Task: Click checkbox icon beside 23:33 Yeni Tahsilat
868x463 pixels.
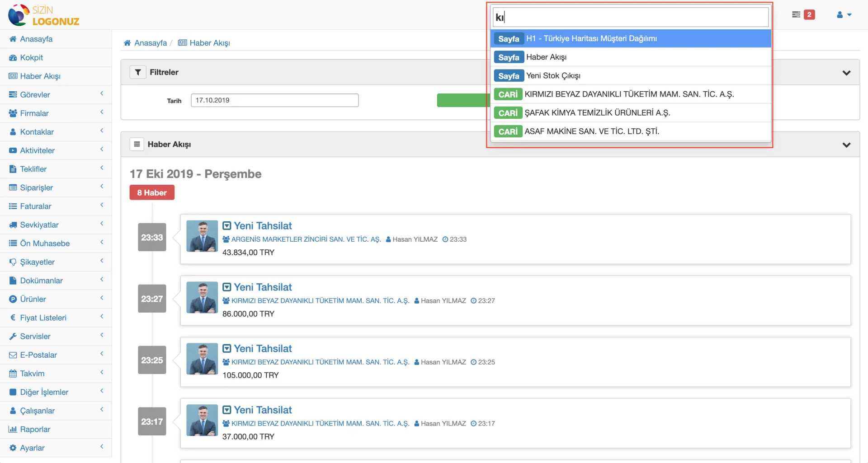Action: tap(227, 225)
